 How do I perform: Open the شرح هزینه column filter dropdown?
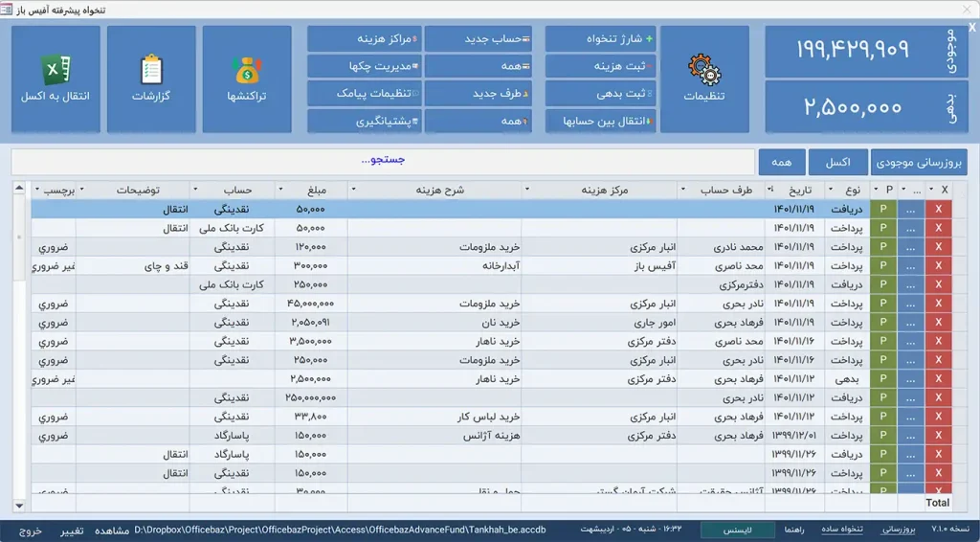tap(353, 190)
